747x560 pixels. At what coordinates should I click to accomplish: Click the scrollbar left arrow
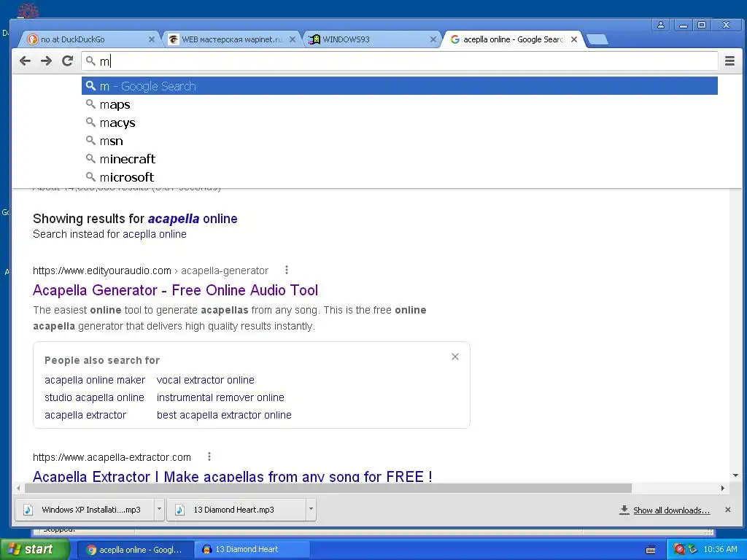click(x=18, y=488)
